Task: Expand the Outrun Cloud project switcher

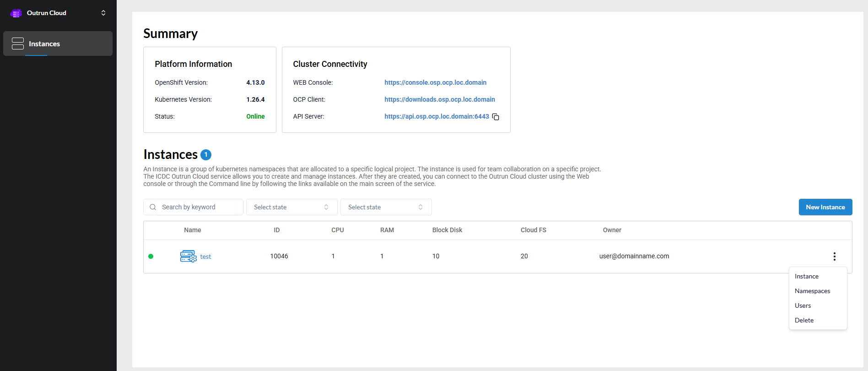Action: point(103,13)
